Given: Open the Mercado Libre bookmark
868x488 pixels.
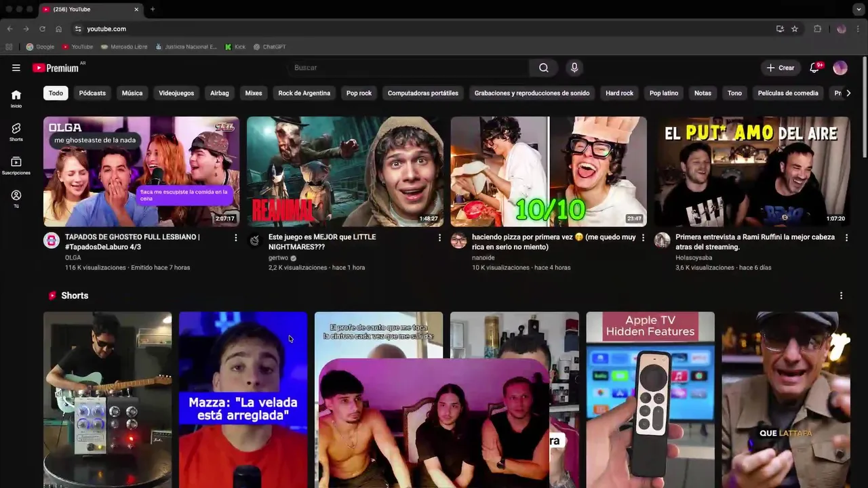Looking at the screenshot, I should tap(123, 47).
